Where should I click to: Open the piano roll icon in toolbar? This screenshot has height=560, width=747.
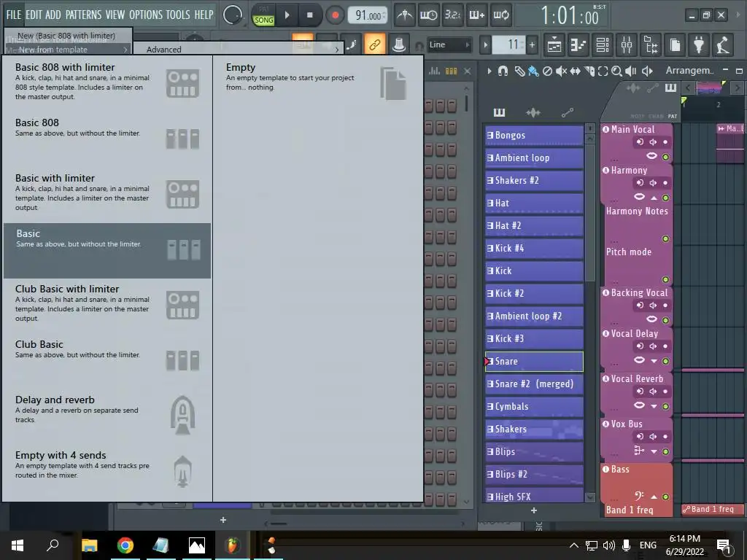point(578,44)
